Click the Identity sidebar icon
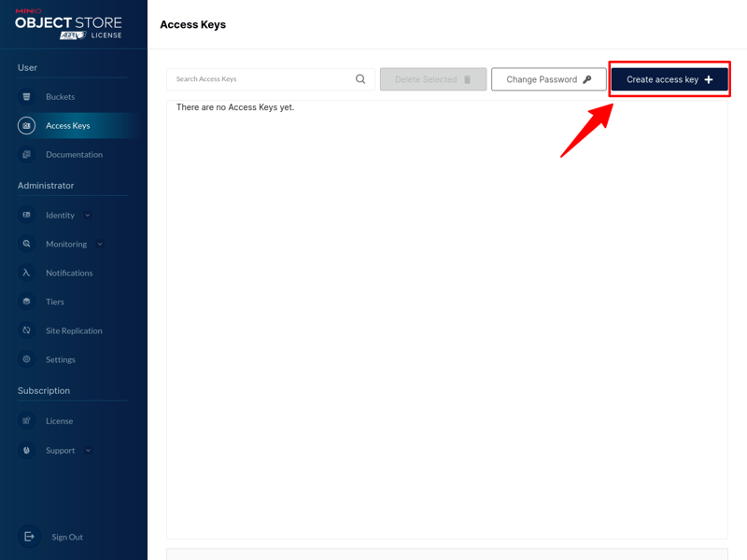Image resolution: width=747 pixels, height=560 pixels. coord(26,216)
